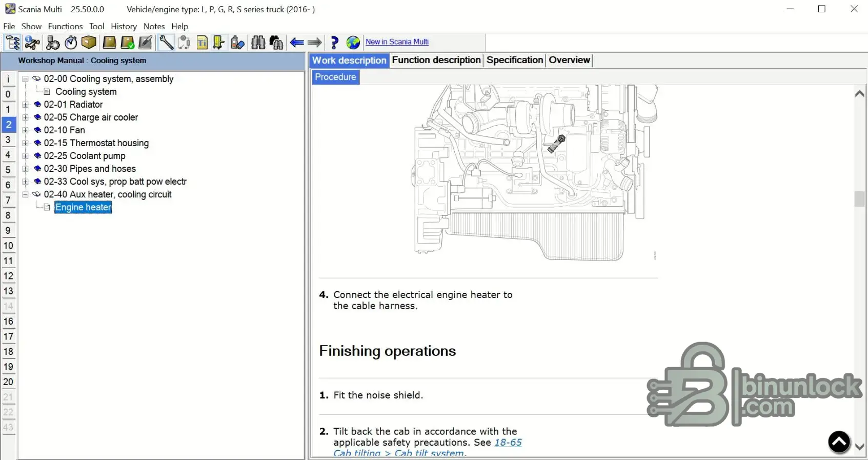Image resolution: width=868 pixels, height=460 pixels.
Task: Select main group 3 in the sidebar
Action: 8,139
